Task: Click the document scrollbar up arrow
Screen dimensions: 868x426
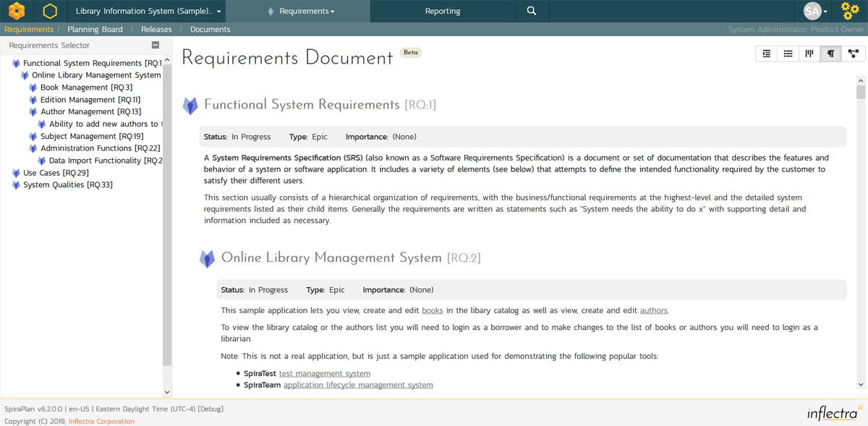Action: pos(861,81)
